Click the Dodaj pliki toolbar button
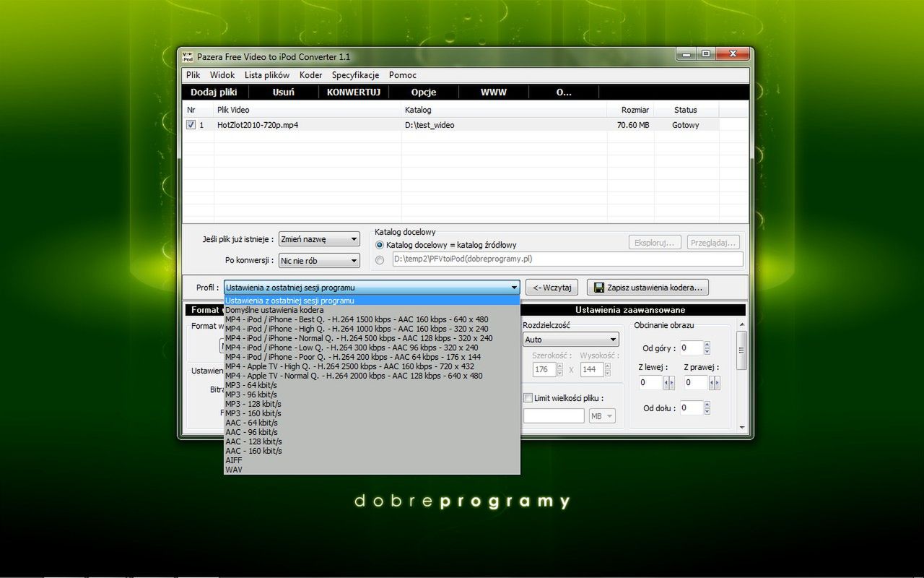This screenshot has width=924, height=578. coord(214,92)
